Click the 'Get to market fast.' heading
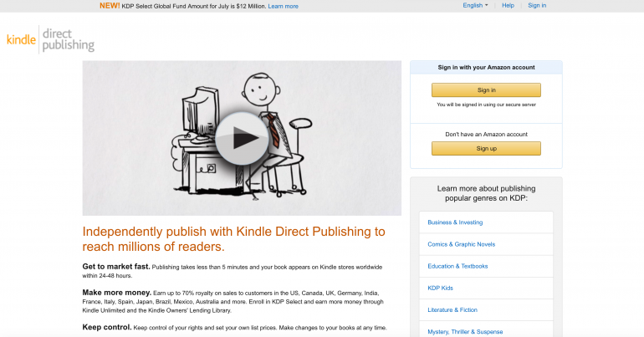This screenshot has width=644, height=337. tap(116, 267)
